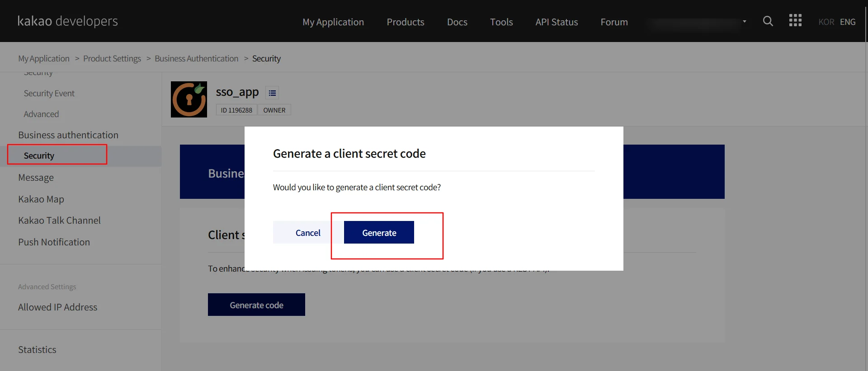Open My Application in top navigation
Screen dimensions: 868x371
333,22
